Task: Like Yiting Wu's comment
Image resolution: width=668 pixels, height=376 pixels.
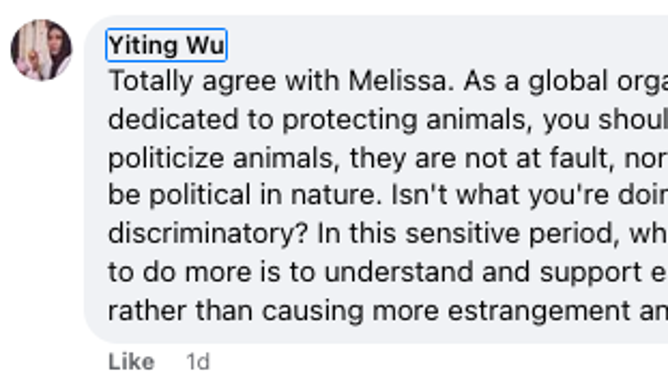Action: (132, 362)
